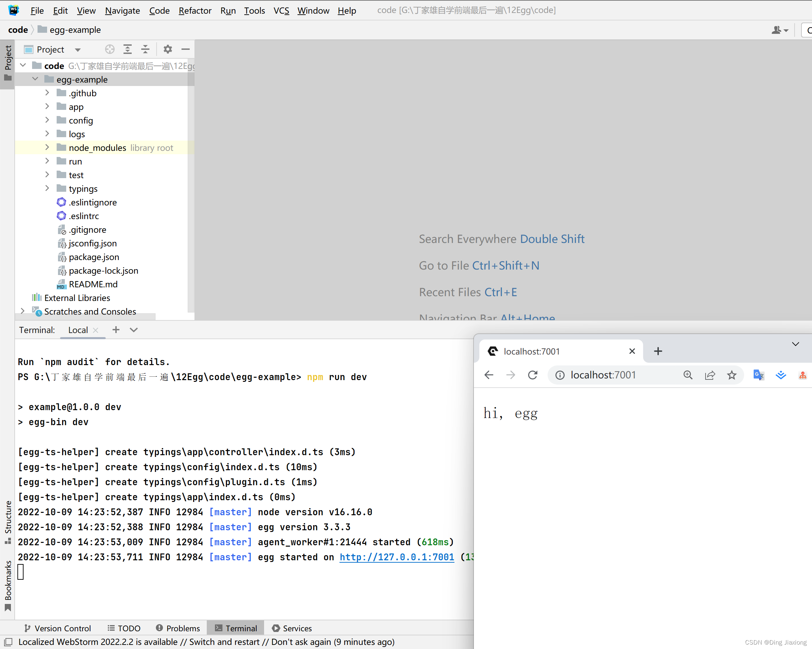This screenshot has width=812, height=649.
Task: Select package.json in project tree
Action: tap(94, 257)
